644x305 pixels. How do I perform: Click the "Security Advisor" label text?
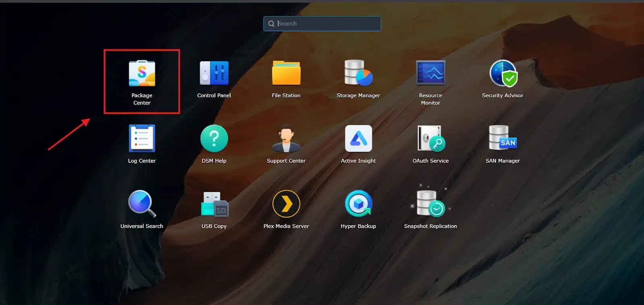503,95
